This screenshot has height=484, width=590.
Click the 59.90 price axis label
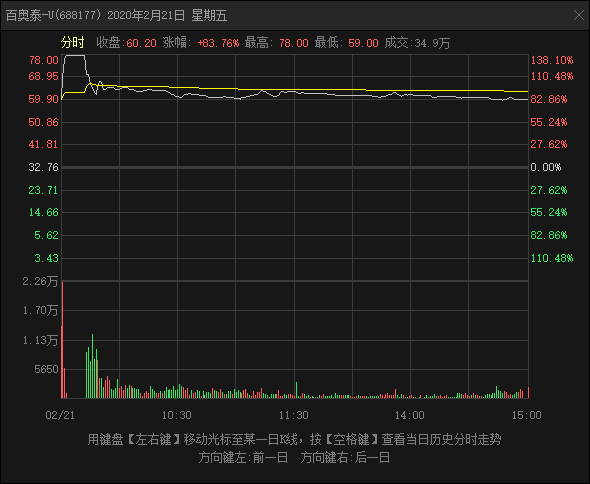(x=44, y=99)
